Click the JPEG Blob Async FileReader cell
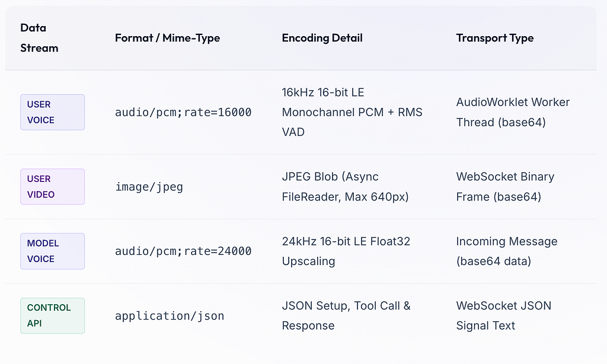 (x=345, y=187)
